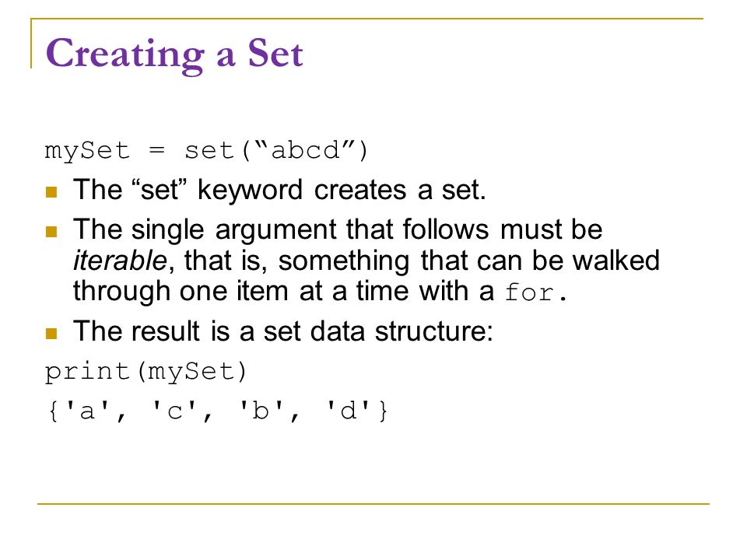Click the 'a' element in the output set
This screenshot has height=560, width=747.
pyautogui.click(x=86, y=410)
